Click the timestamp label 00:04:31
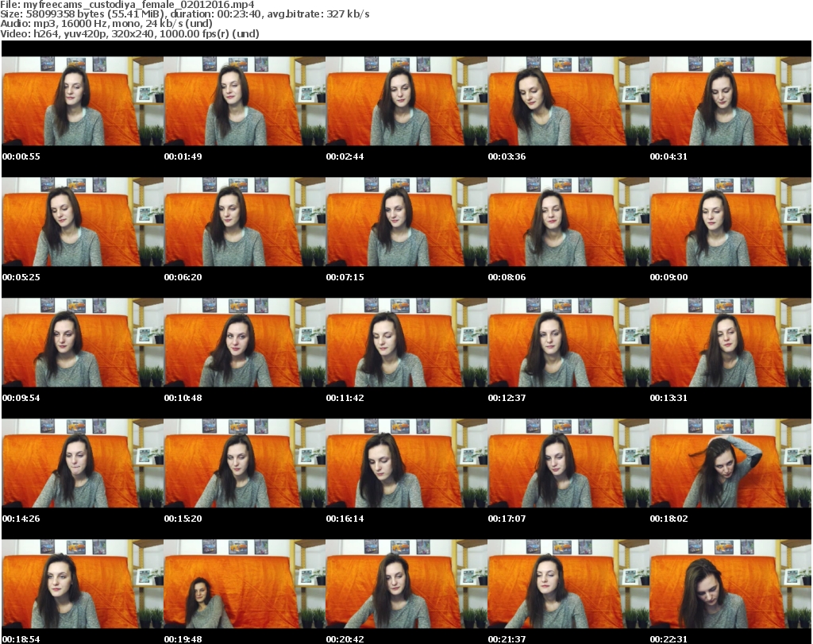 [x=669, y=156]
